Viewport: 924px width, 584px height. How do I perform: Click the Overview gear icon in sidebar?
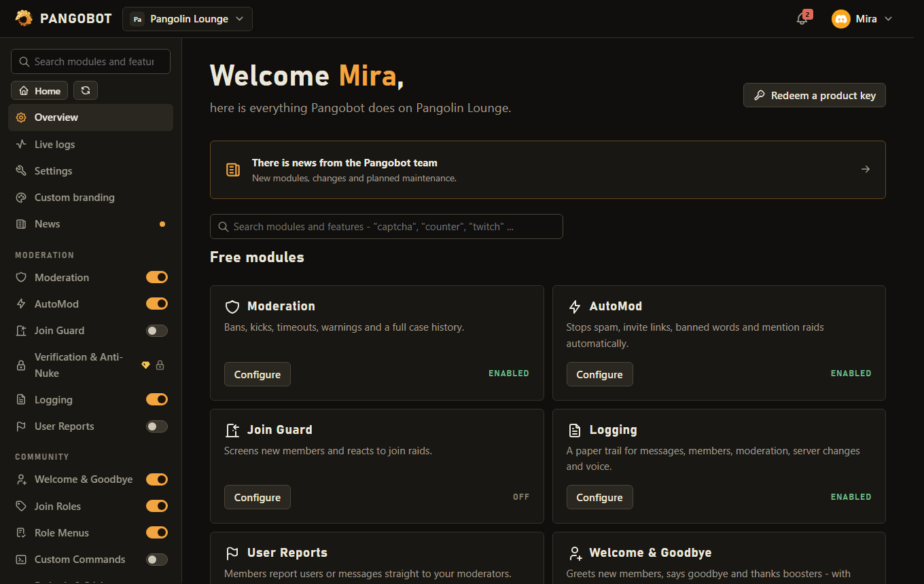click(x=21, y=117)
